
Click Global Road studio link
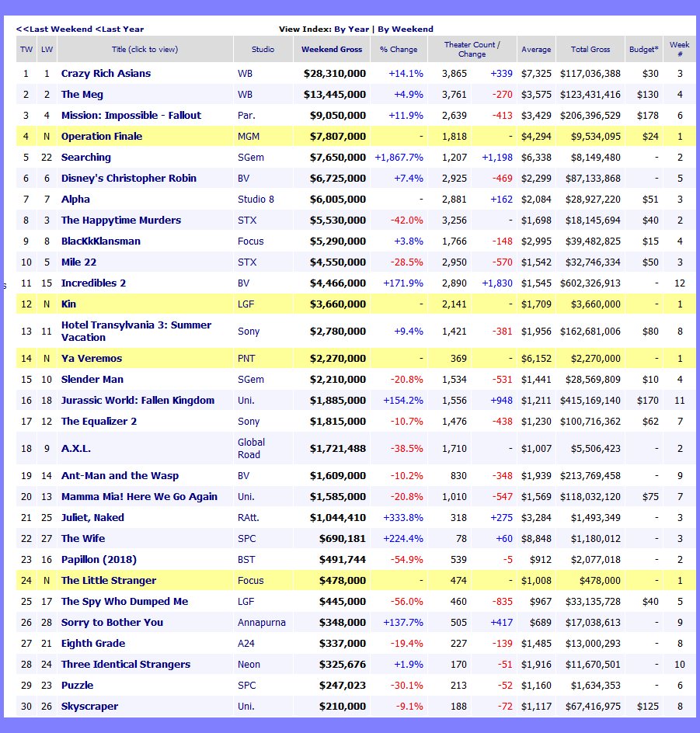click(x=251, y=449)
